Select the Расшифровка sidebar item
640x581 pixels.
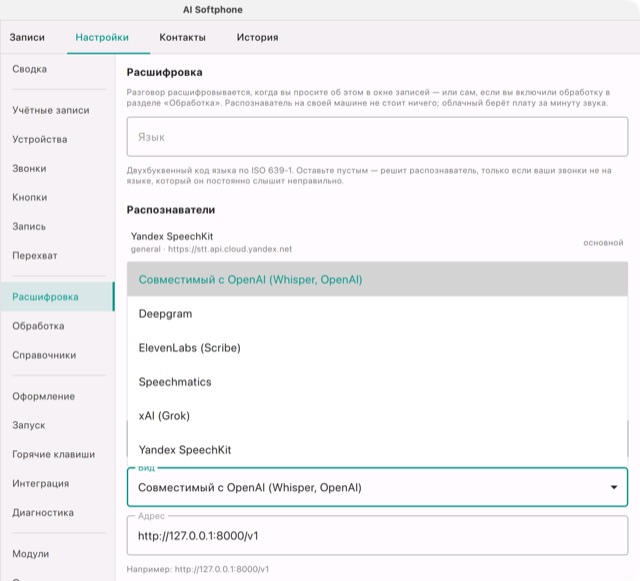click(58, 296)
